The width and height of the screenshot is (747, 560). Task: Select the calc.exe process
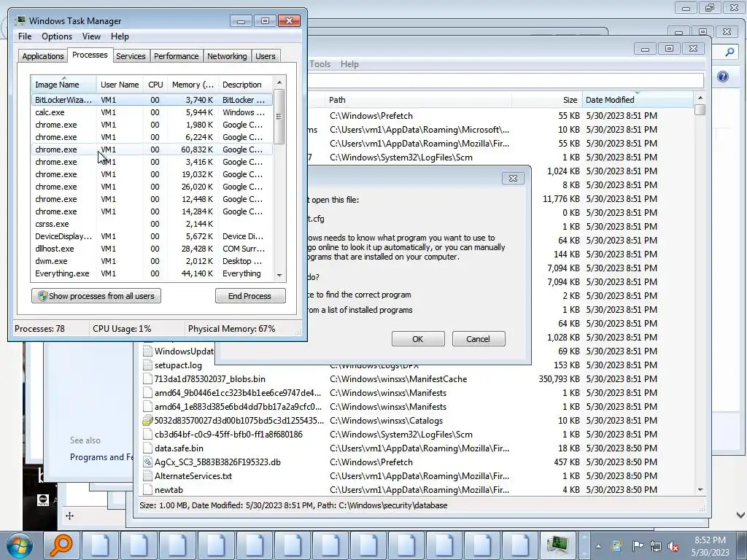click(152, 112)
